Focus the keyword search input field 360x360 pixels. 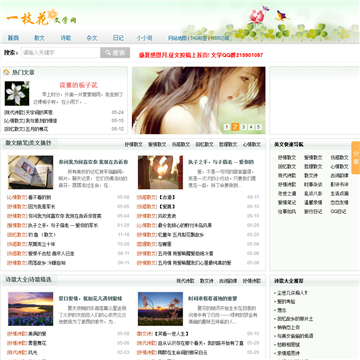[61, 53]
